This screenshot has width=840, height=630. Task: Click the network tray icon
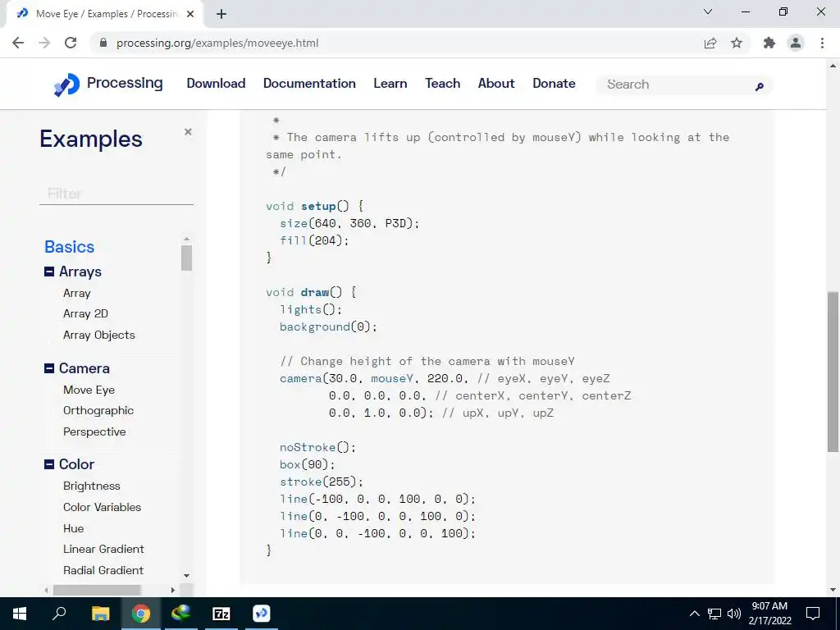714,614
